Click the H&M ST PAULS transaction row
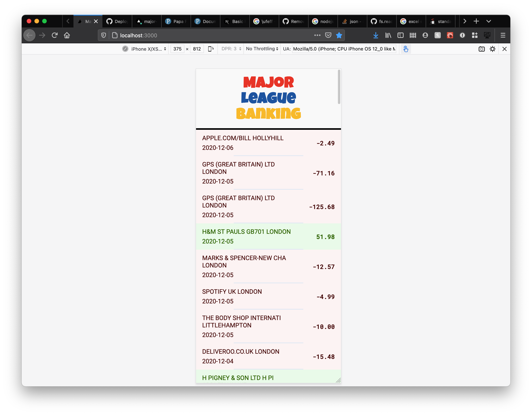Screen dimensions: 532x415 tap(268, 236)
